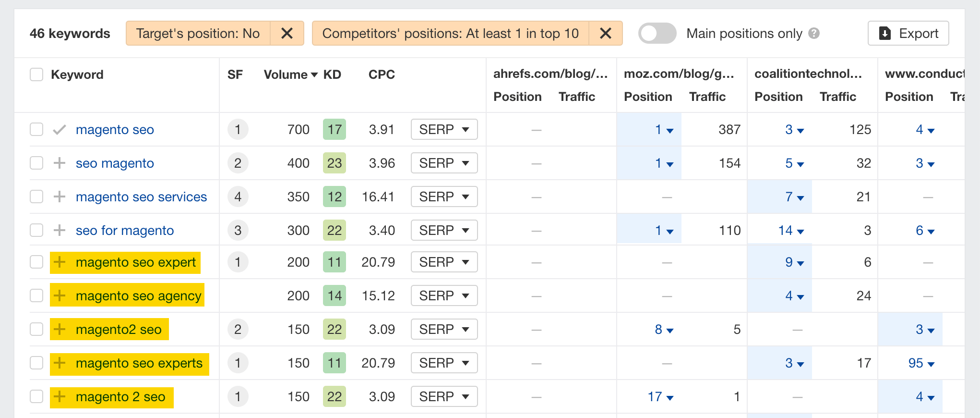Open the magento 2 seo keyword link
The image size is (980, 418).
[x=120, y=396]
